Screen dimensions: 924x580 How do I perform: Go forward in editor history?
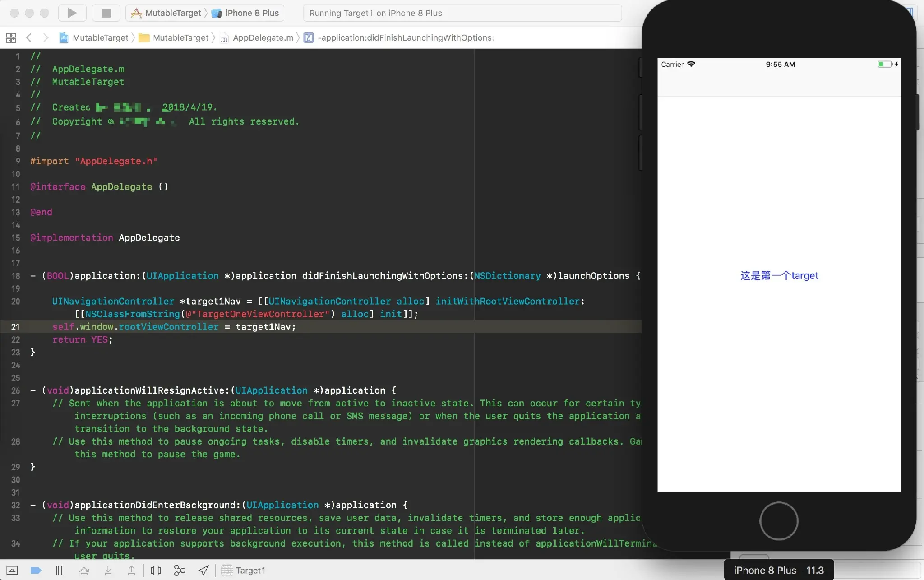[x=45, y=37]
